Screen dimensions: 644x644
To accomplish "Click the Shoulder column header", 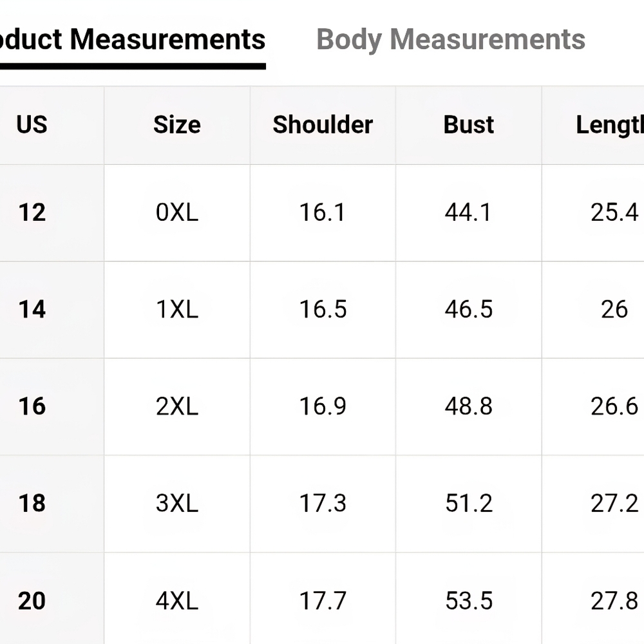I will (x=323, y=124).
